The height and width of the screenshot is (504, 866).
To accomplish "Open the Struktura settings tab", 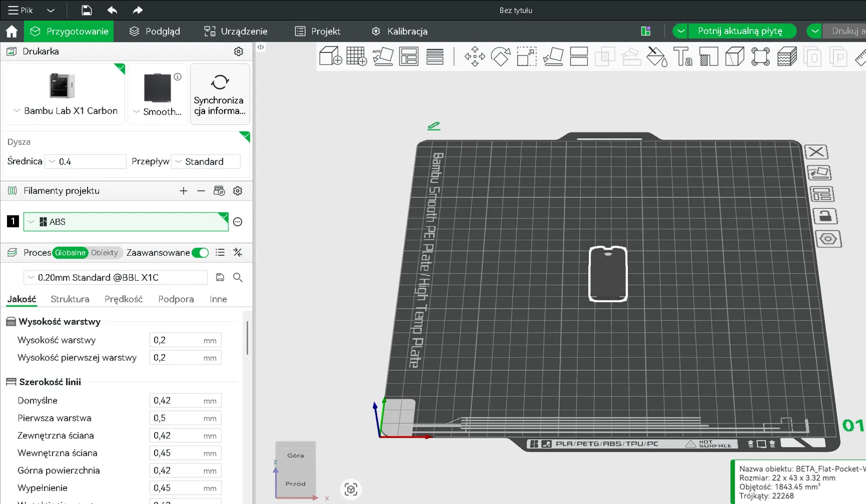I will point(70,299).
